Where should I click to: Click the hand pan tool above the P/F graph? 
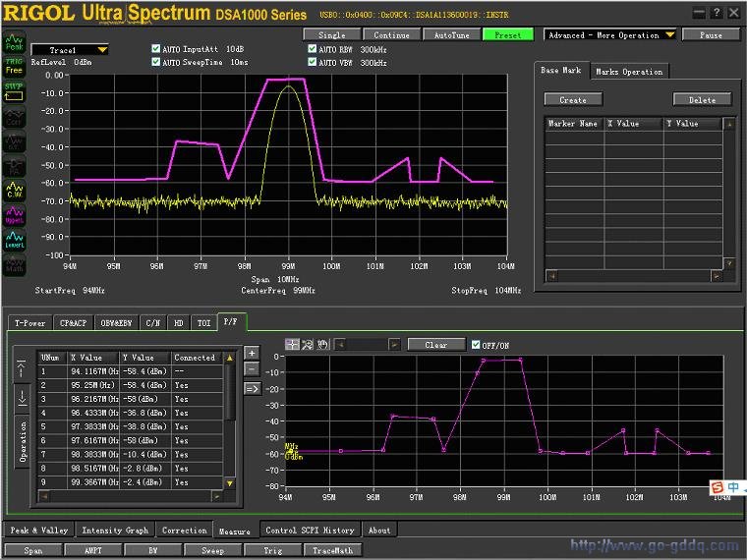[323, 344]
